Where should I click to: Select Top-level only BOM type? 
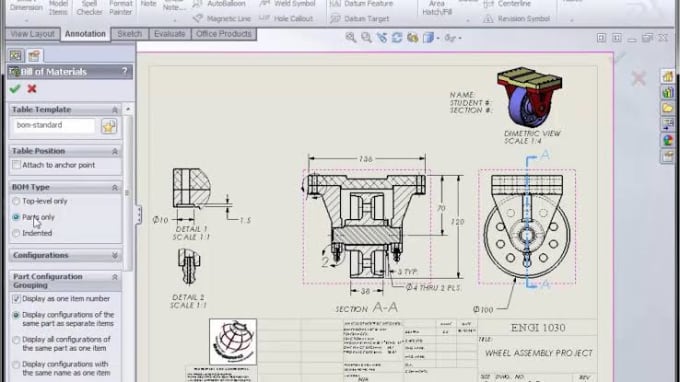16,201
